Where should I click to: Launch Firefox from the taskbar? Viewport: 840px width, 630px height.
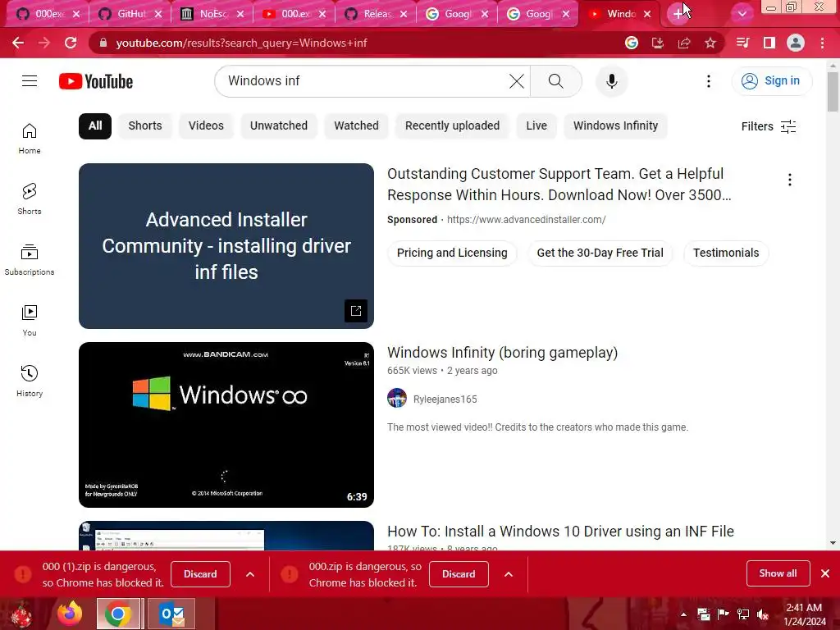71,614
